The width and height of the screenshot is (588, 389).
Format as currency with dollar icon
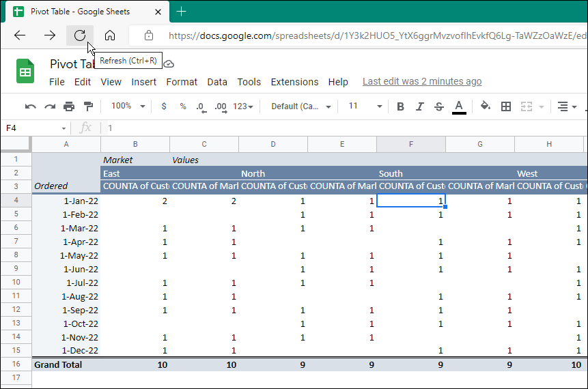[164, 106]
